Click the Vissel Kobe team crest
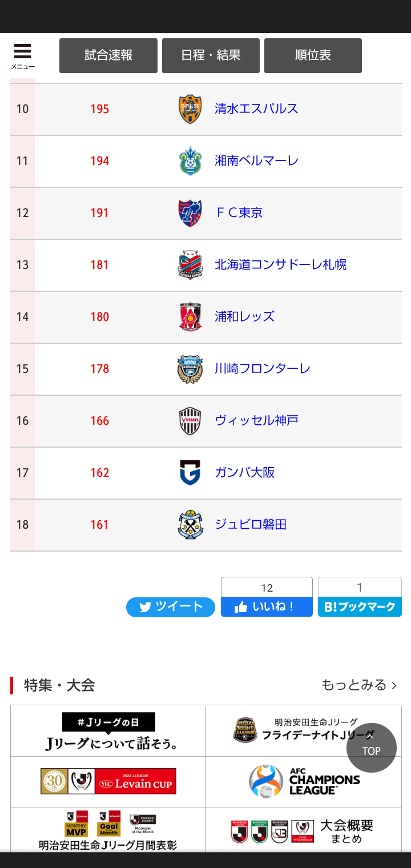411x868 pixels. click(190, 421)
